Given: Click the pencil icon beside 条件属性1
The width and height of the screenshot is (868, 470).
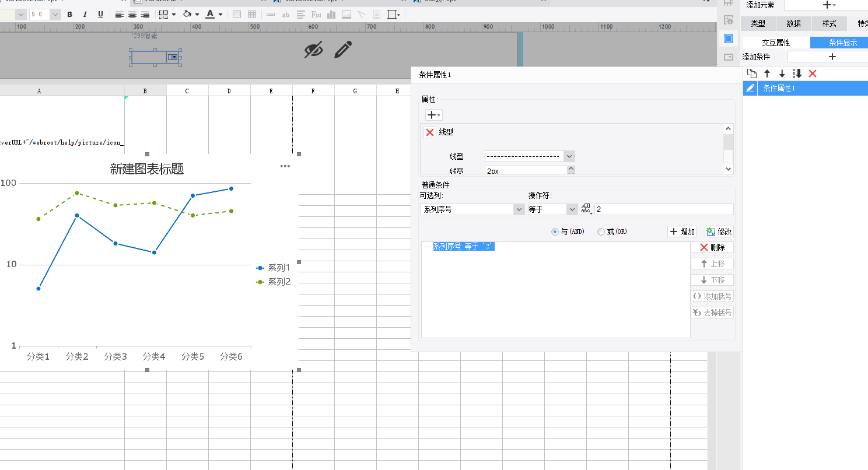Looking at the screenshot, I should [750, 88].
